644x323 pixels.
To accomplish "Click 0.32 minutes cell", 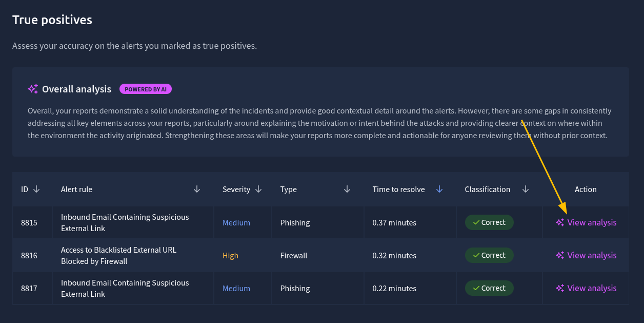I will 394,255.
